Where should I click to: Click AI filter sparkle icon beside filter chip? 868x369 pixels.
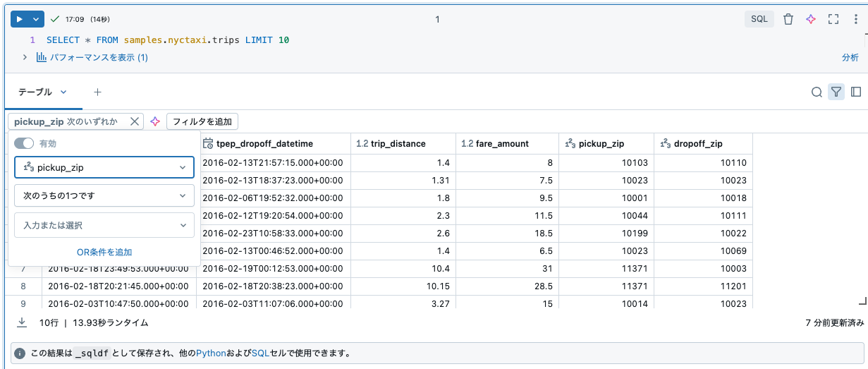coord(155,121)
